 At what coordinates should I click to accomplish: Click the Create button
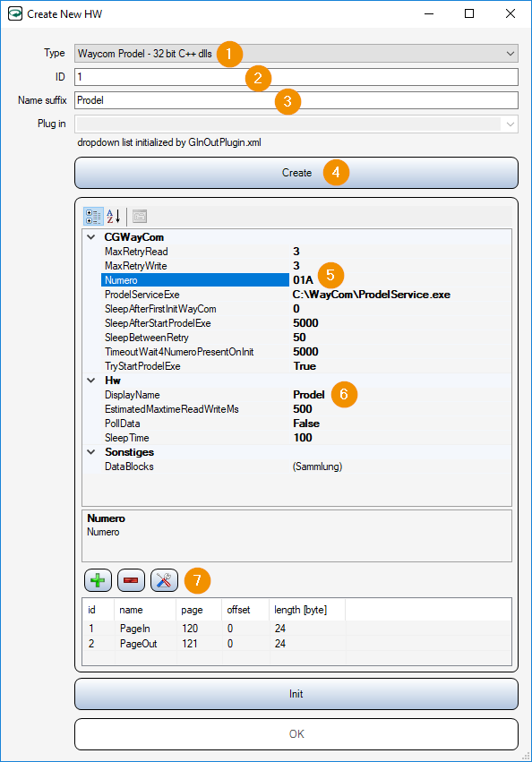(296, 173)
